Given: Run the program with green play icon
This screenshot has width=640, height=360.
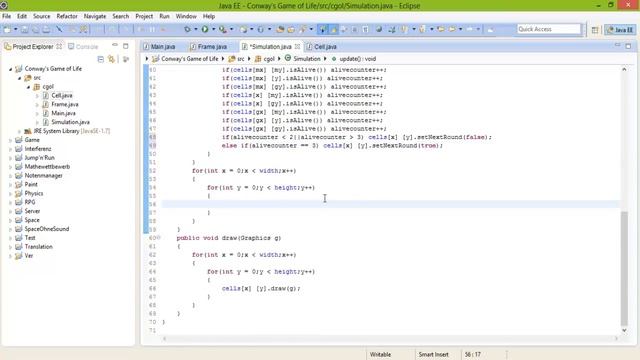Looking at the screenshot, I should pos(205,29).
